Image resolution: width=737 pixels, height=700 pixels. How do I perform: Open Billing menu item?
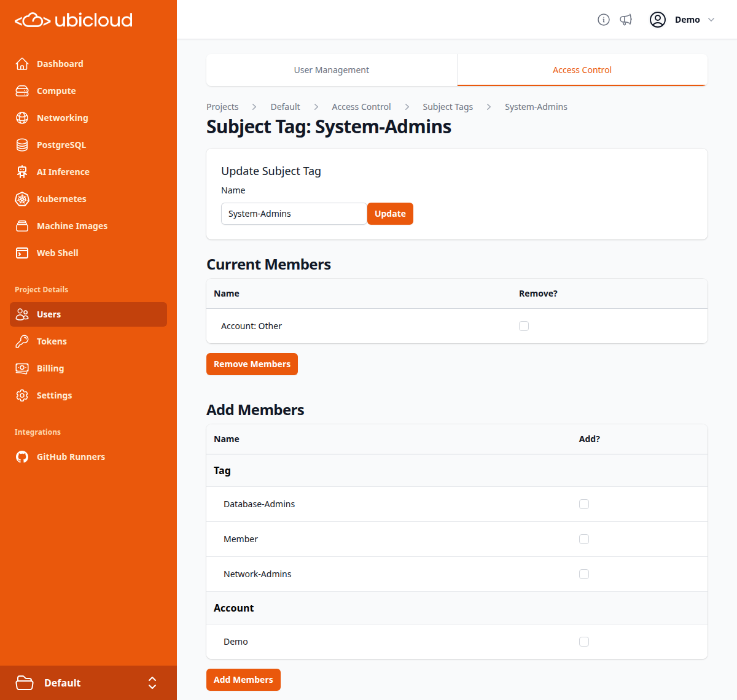88,368
